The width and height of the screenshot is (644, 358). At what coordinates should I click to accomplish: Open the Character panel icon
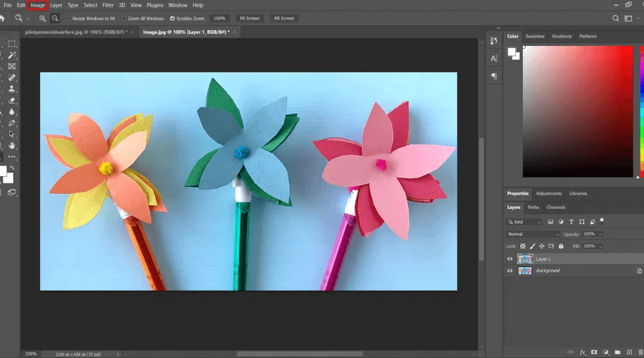click(x=494, y=59)
